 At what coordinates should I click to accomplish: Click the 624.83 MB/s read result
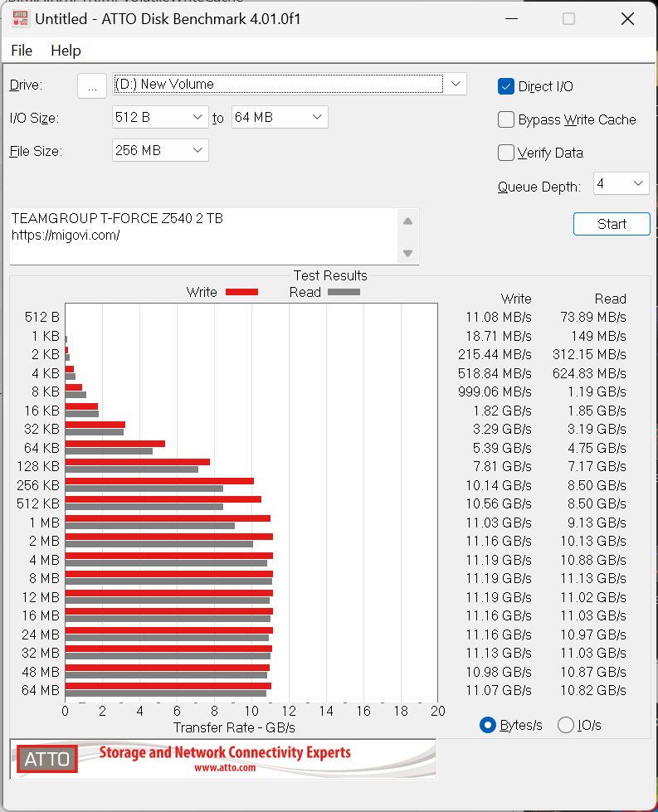pyautogui.click(x=590, y=373)
